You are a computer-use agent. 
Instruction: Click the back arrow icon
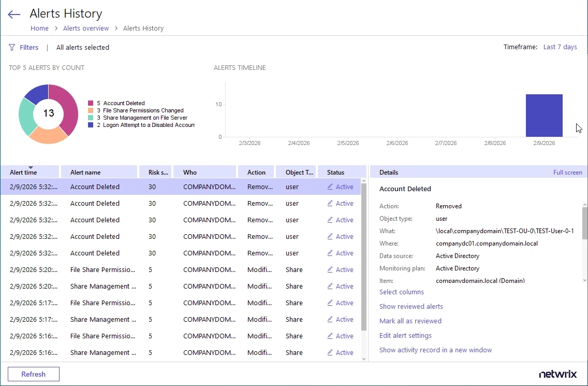pos(14,15)
